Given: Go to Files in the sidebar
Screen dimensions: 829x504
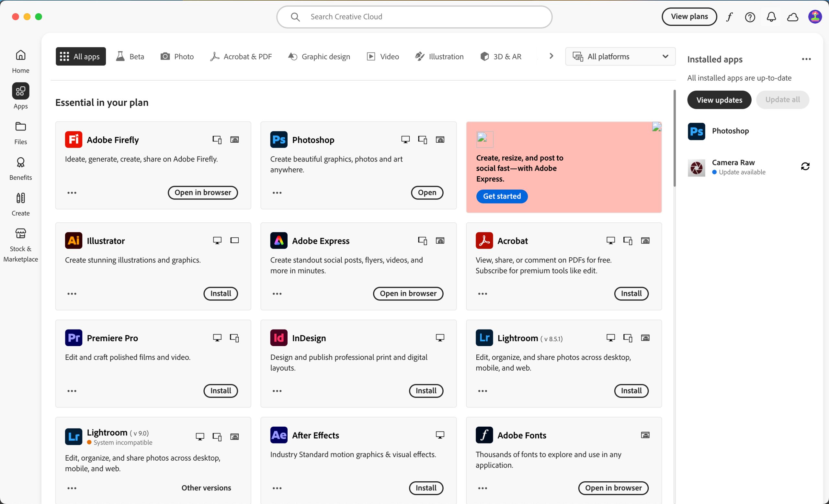Looking at the screenshot, I should 20,132.
